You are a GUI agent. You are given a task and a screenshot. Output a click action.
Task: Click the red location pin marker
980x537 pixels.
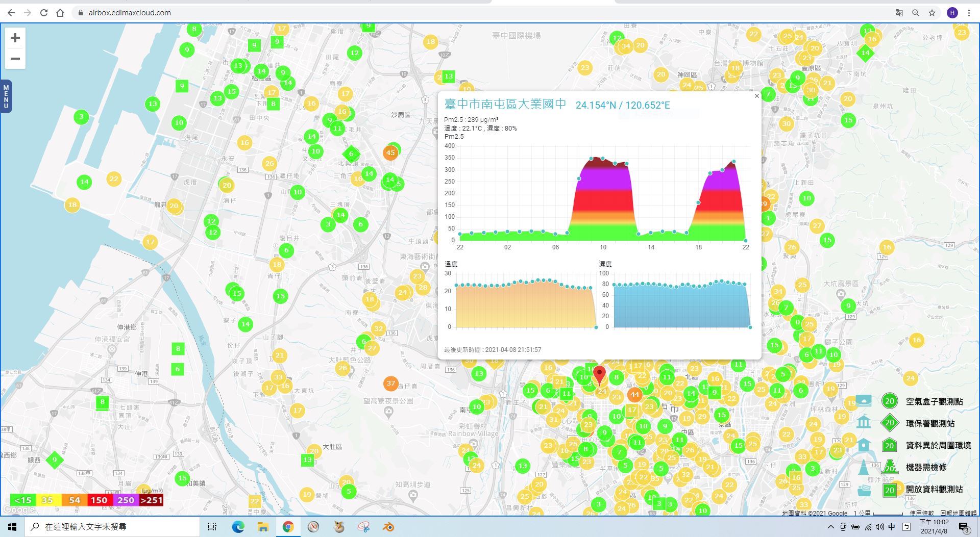point(599,375)
